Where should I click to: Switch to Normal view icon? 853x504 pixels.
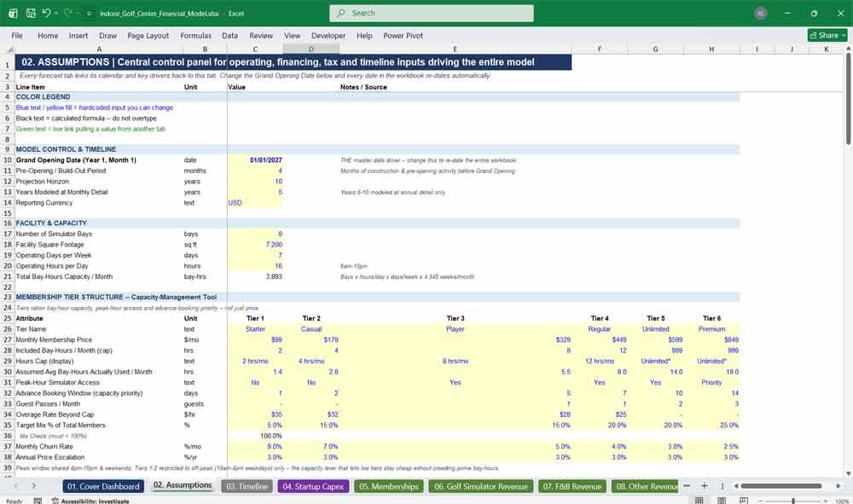pos(699,501)
